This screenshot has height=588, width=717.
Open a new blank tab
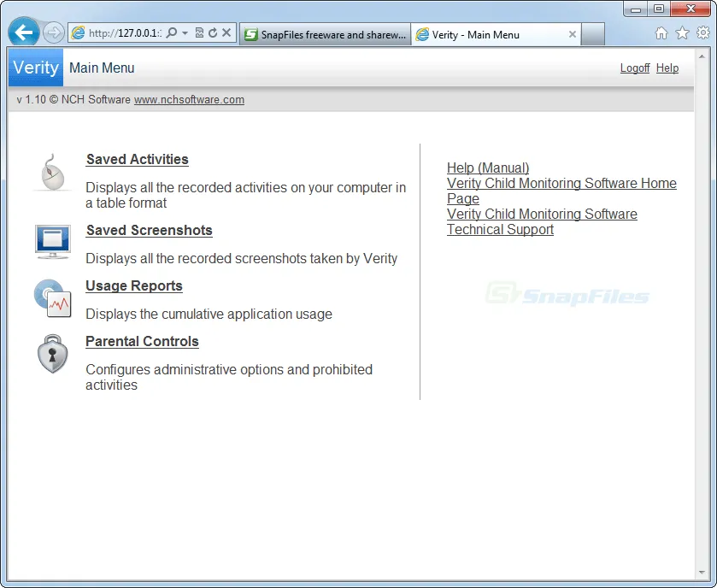(593, 35)
